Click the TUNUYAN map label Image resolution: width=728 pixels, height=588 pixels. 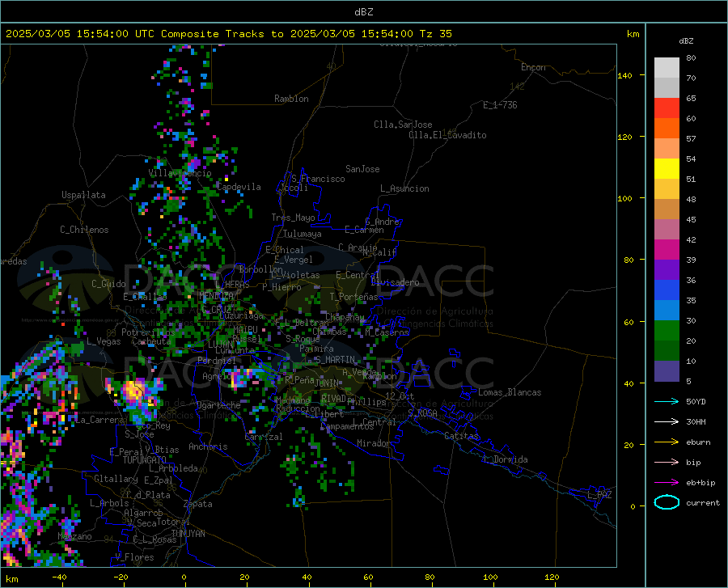(188, 534)
